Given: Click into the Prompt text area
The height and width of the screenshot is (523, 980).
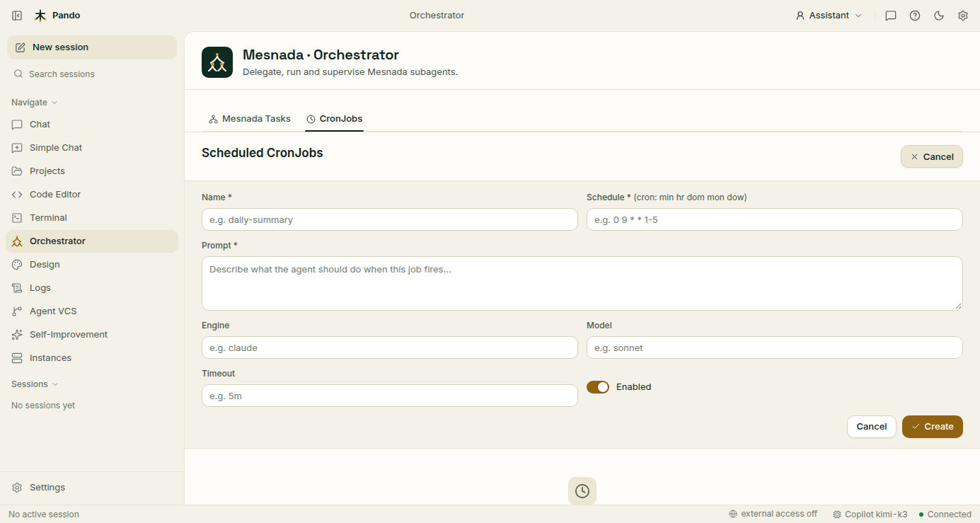Looking at the screenshot, I should pos(582,283).
